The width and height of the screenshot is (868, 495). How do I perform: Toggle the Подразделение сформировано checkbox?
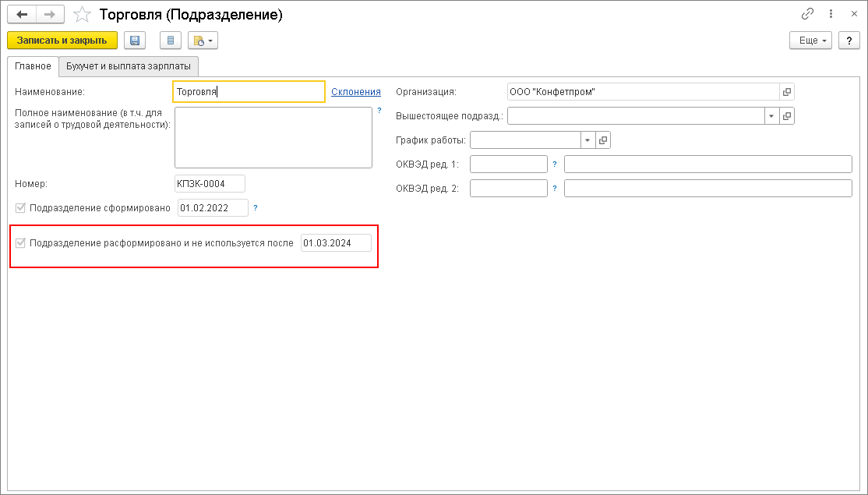(20, 208)
